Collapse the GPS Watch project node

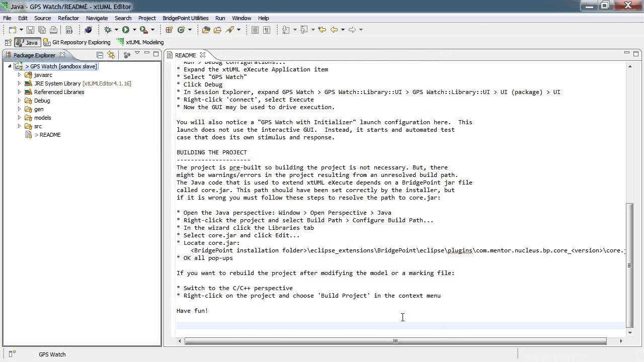[x=10, y=66]
